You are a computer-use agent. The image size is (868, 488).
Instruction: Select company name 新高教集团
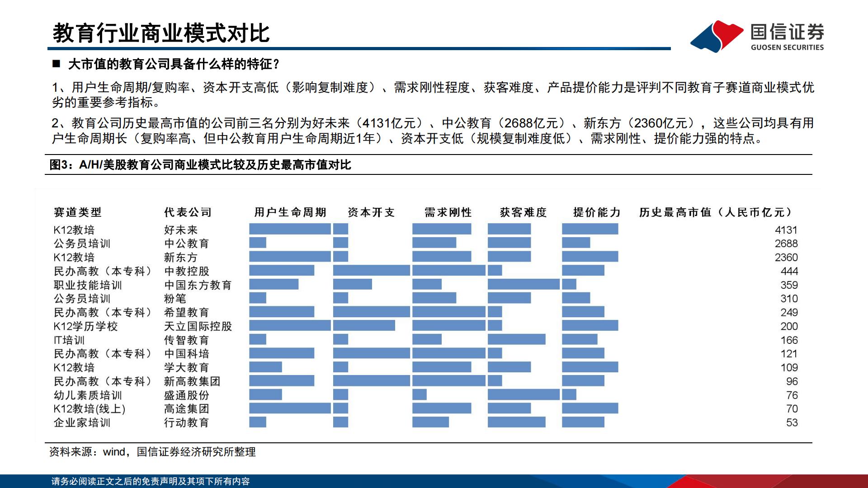click(x=192, y=381)
